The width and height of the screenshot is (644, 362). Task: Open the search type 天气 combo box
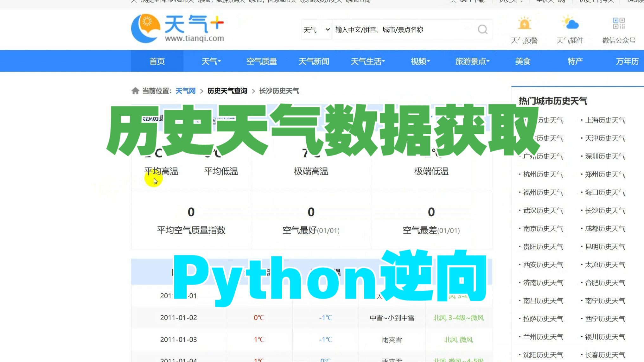click(x=316, y=29)
